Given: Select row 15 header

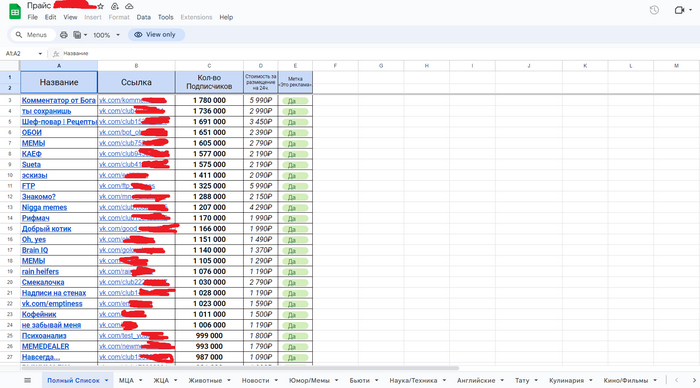Looking at the screenshot, I should [10, 229].
